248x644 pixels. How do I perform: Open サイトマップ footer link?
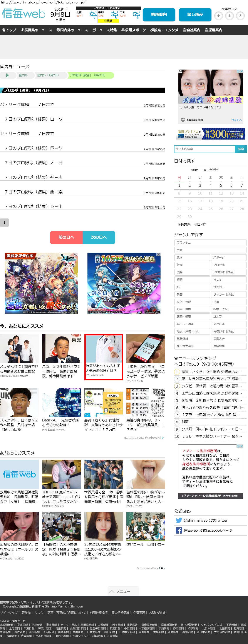coord(9,612)
